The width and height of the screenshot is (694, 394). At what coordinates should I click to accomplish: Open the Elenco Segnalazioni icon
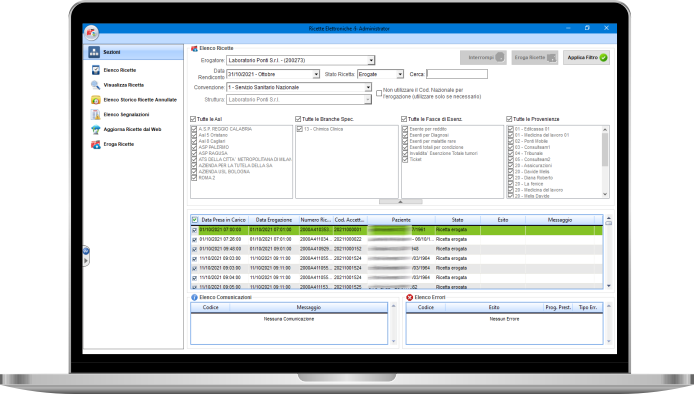pyautogui.click(x=96, y=115)
